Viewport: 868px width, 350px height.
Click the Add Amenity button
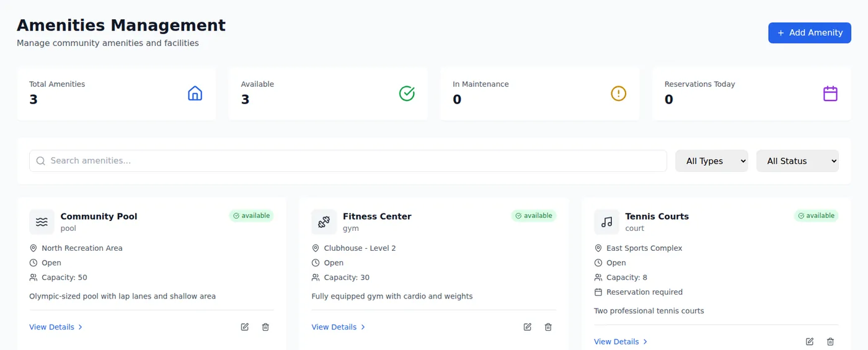tap(809, 33)
